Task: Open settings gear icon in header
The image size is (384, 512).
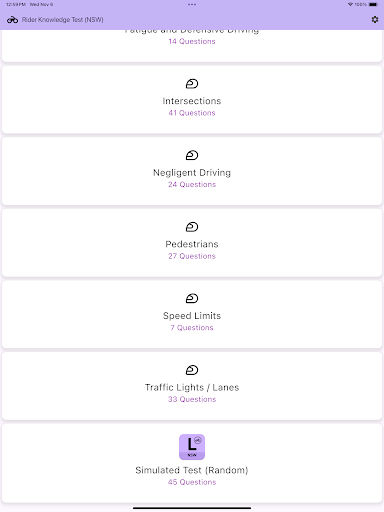Action: pyautogui.click(x=375, y=20)
